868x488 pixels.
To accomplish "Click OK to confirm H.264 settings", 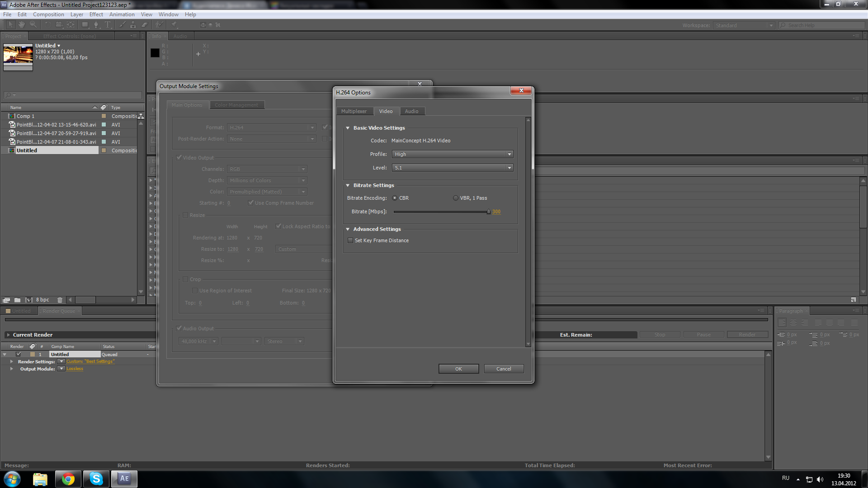I will tap(458, 368).
